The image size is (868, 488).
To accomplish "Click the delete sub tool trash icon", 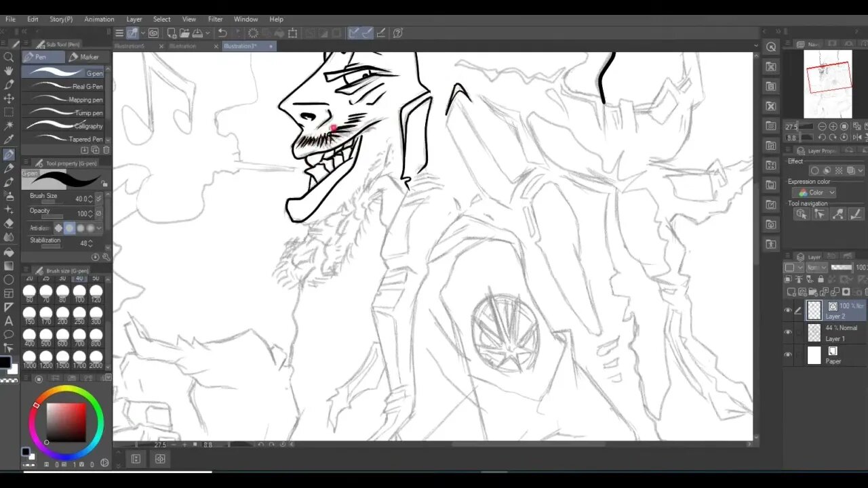I will point(106,150).
